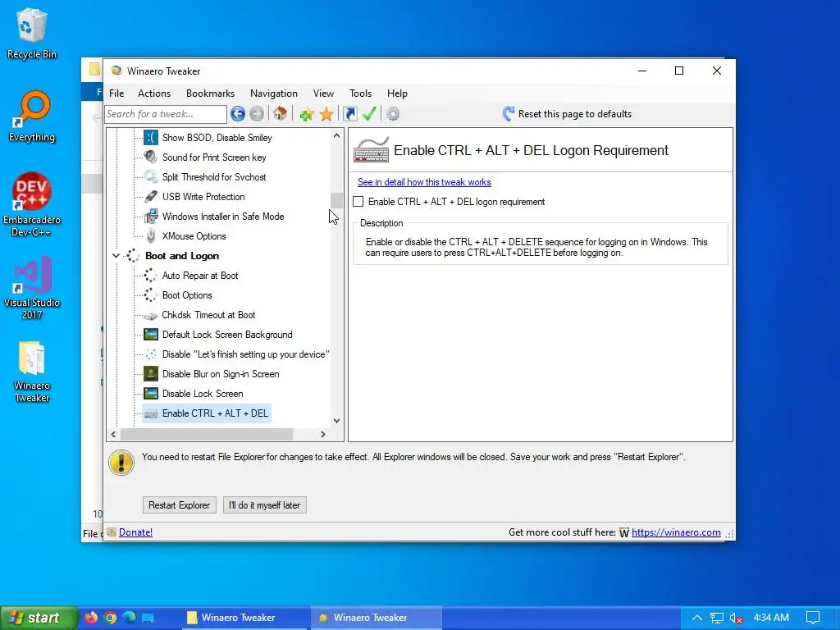Open the Tools menu
The width and height of the screenshot is (840, 630).
tap(361, 94)
